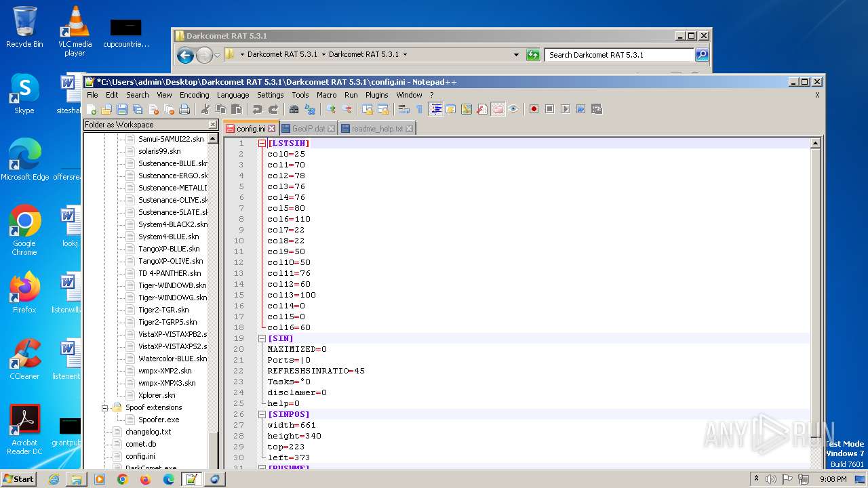Close the config.ini tab
Image resolution: width=868 pixels, height=488 pixels.
(x=271, y=128)
